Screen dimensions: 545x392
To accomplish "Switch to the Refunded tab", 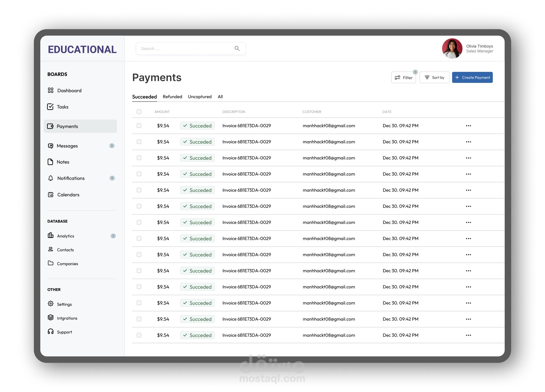I will coord(173,97).
